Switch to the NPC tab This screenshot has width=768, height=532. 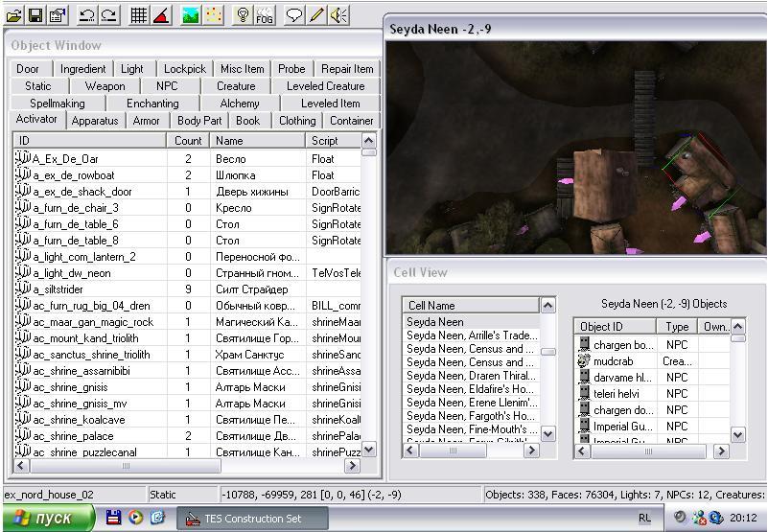point(167,86)
